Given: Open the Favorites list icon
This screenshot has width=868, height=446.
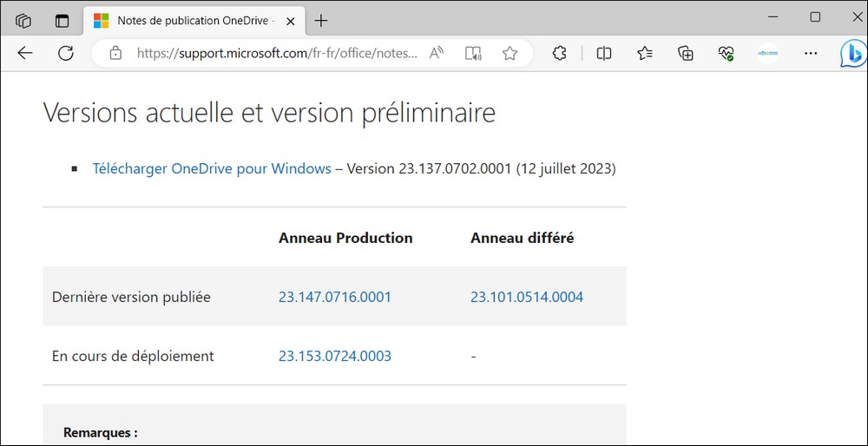Looking at the screenshot, I should tap(645, 53).
